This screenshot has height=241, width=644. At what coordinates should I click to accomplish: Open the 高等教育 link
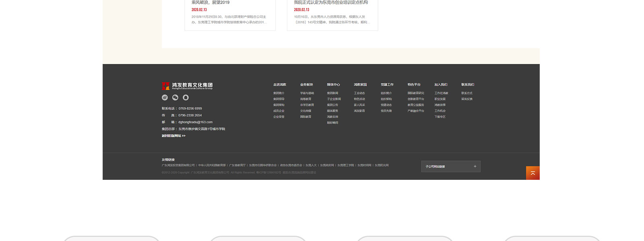[305, 99]
